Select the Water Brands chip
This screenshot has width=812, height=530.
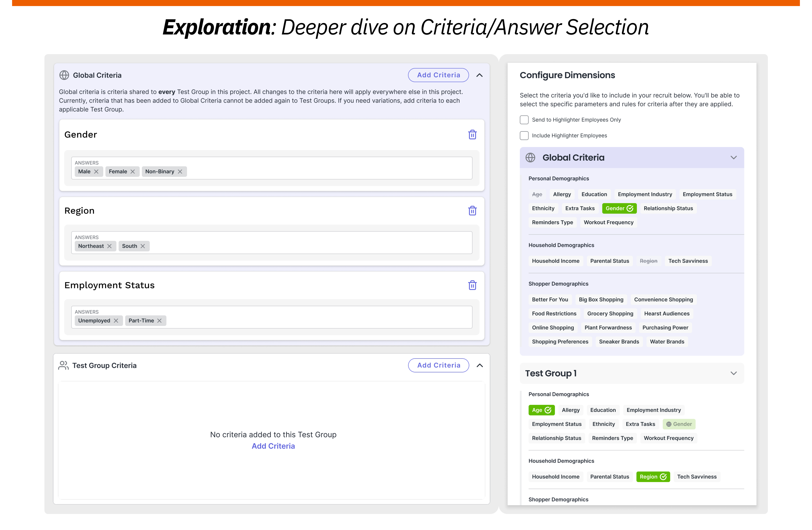point(667,342)
